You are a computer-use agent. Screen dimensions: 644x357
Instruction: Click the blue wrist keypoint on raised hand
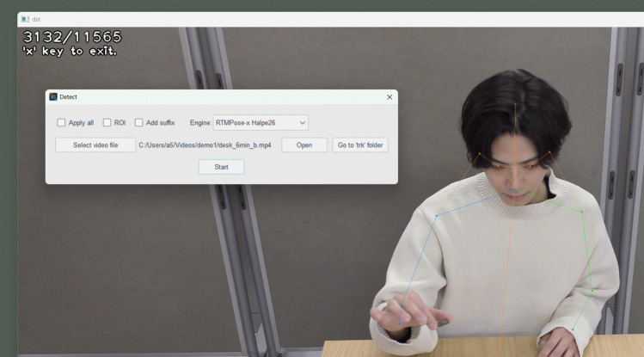tap(399, 324)
